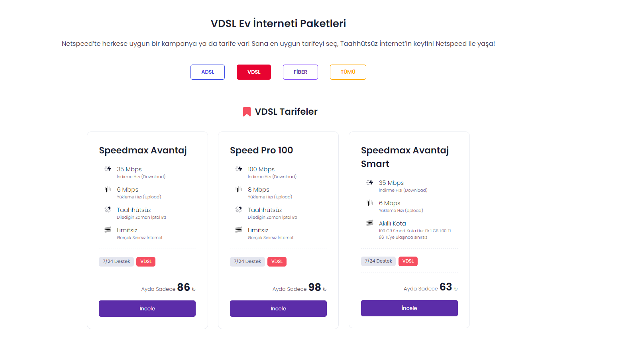644x353 pixels.
Task: Click the red VDSL badge in Speed Pro 100
Action: tap(277, 261)
